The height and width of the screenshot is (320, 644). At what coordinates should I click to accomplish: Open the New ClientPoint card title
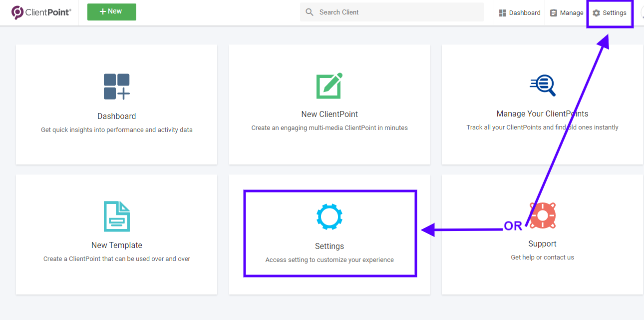click(329, 114)
